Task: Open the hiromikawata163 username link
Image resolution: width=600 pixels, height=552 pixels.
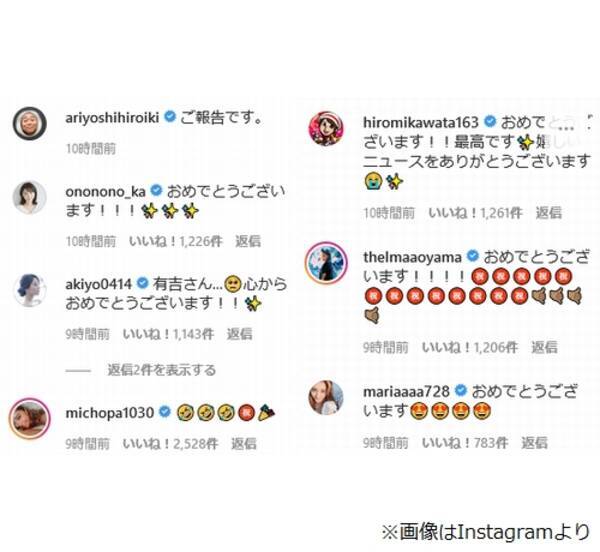Action: [x=421, y=122]
